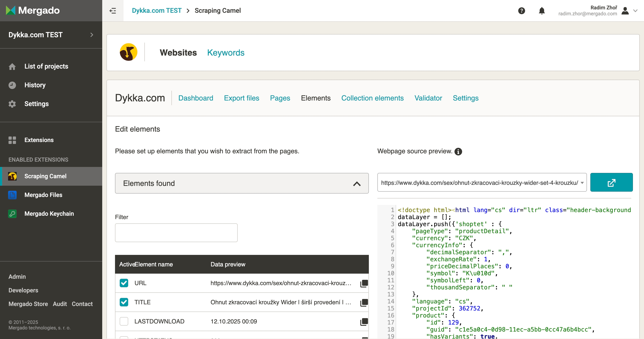644x339 pixels.
Task: Click into the Filter input field
Action: 176,233
